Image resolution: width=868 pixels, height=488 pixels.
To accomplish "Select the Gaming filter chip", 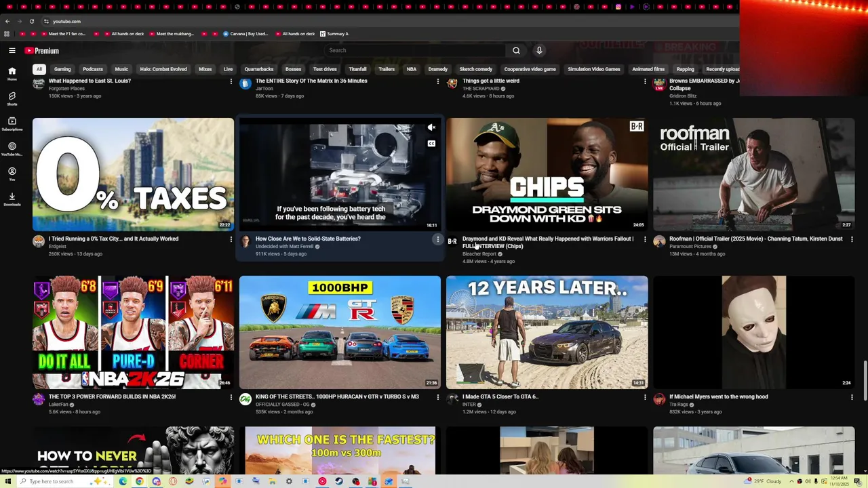I will point(62,69).
